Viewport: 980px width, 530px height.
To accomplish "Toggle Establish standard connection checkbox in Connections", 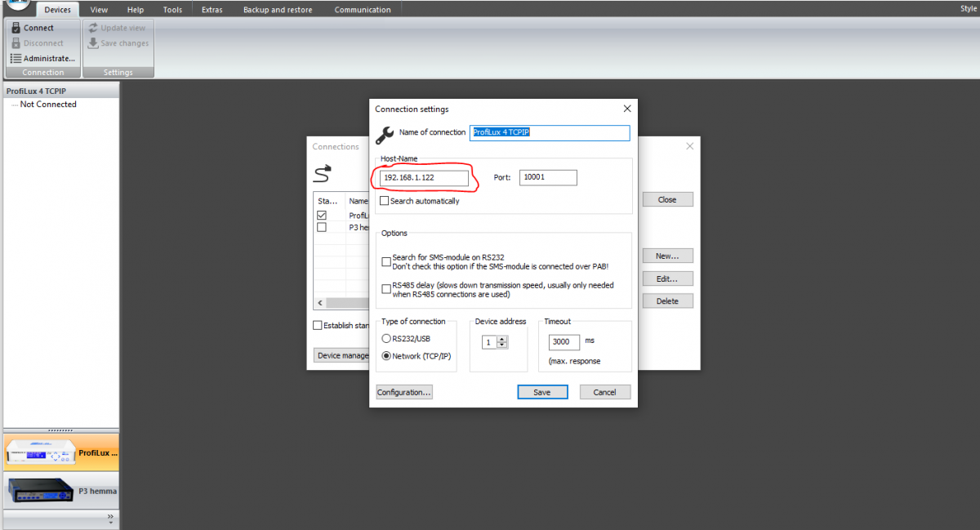I will [x=318, y=325].
